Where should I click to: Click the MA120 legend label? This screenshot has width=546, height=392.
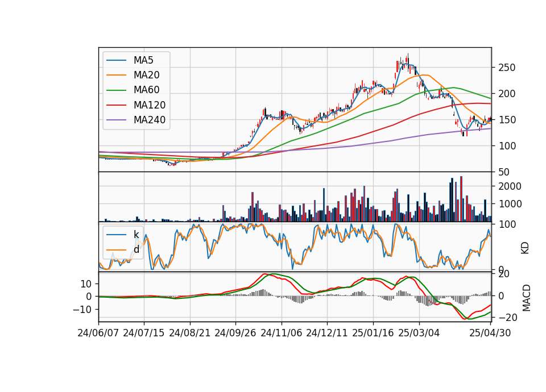coord(150,105)
